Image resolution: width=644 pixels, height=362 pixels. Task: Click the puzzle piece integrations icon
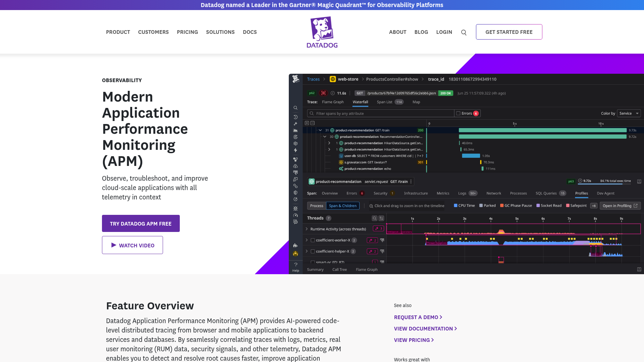pos(296,245)
